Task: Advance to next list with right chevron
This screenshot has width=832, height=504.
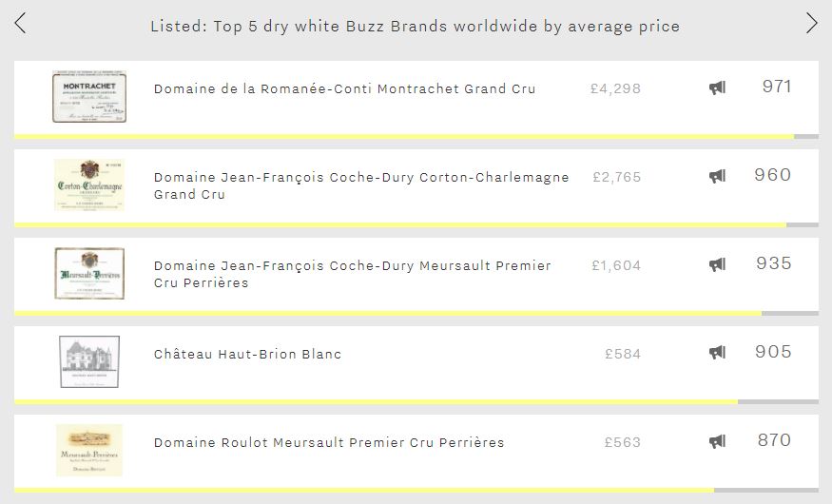Action: pyautogui.click(x=811, y=24)
